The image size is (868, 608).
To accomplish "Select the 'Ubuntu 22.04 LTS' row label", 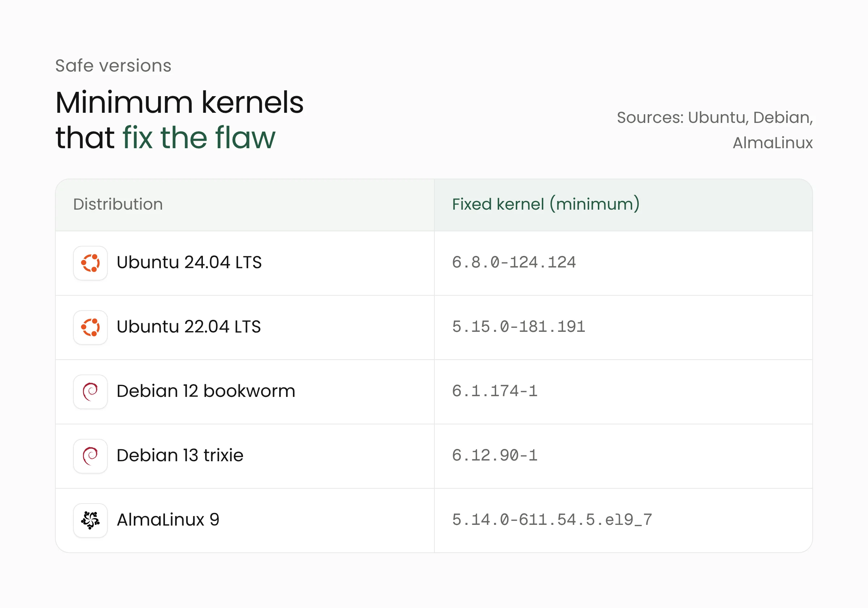I will coord(189,326).
